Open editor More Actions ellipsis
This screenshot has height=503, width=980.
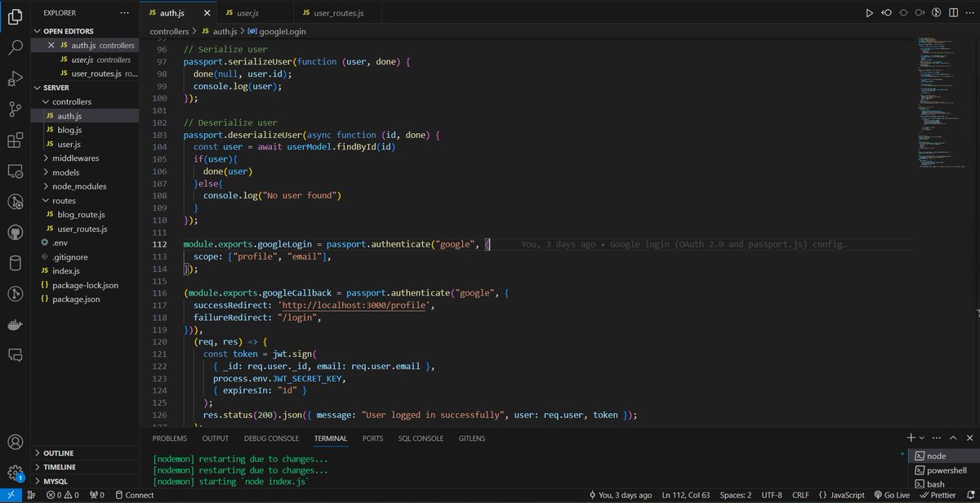pos(969,12)
